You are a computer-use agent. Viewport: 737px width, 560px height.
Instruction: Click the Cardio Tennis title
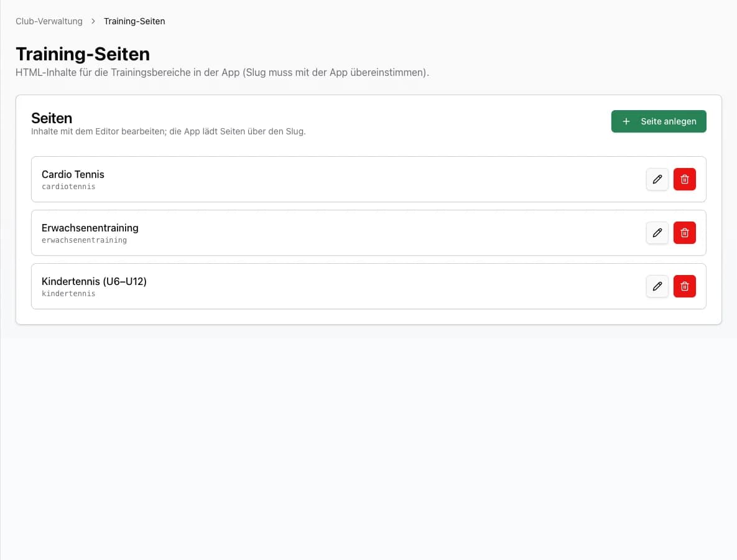(73, 174)
